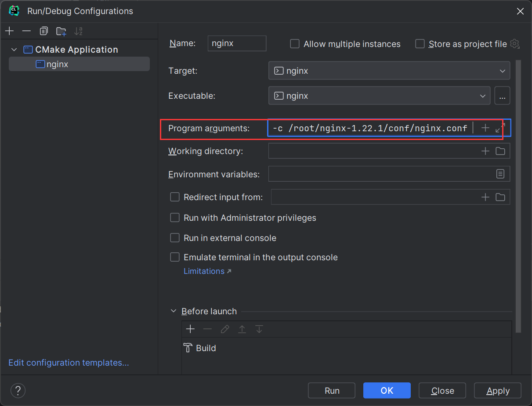Enable Redirect input from checkbox

pos(175,197)
